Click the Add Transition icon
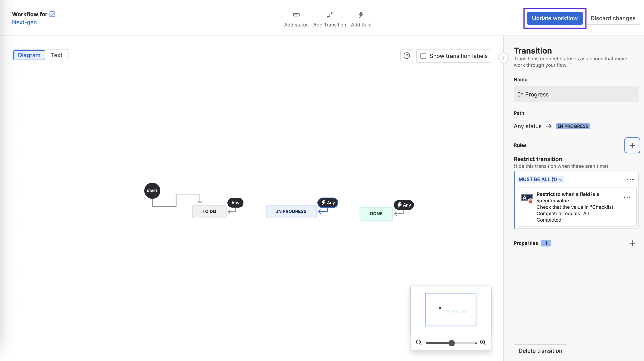Image resolution: width=644 pixels, height=361 pixels. [x=329, y=15]
